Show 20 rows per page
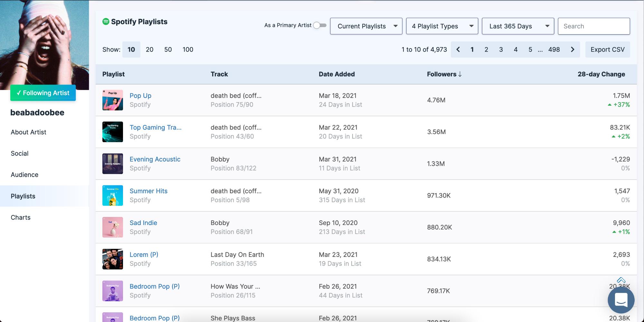Screen dimensions: 644x322 click(x=149, y=50)
